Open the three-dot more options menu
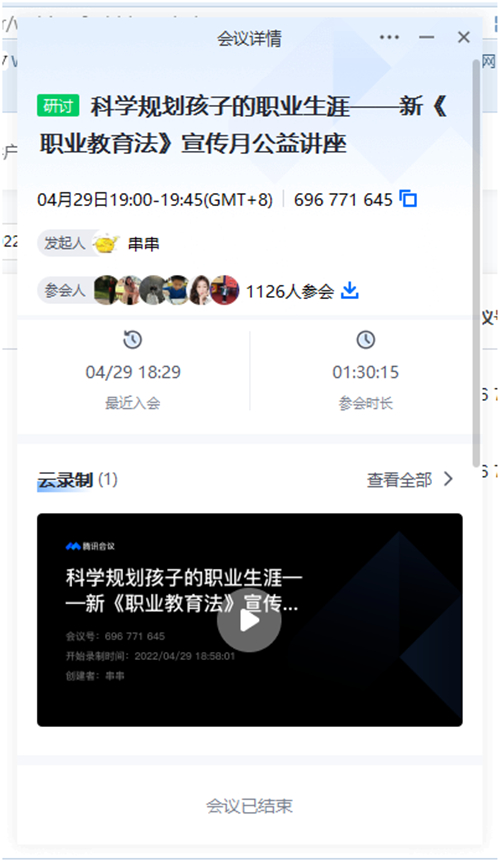 click(389, 37)
